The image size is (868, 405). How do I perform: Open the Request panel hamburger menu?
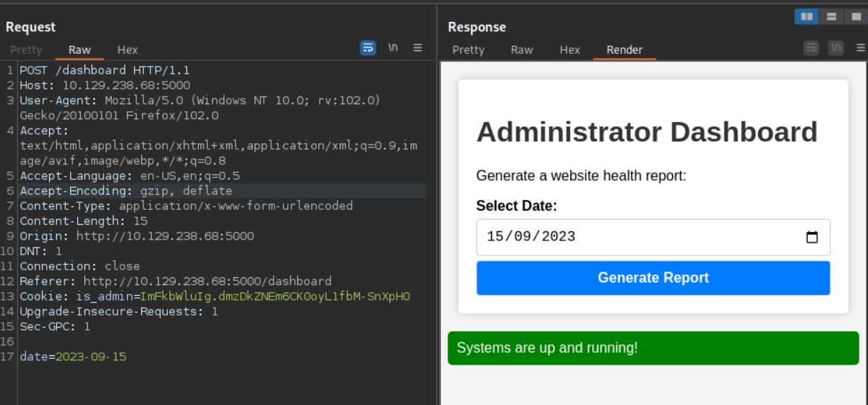click(418, 48)
